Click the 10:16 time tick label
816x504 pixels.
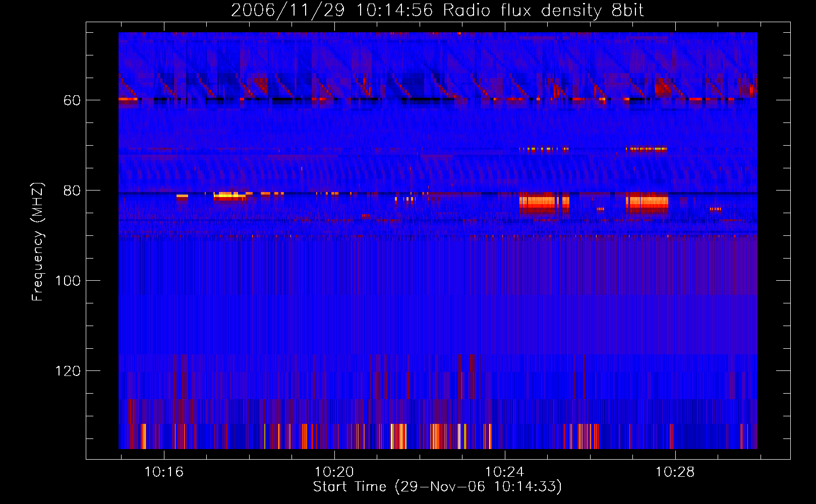pos(164,472)
